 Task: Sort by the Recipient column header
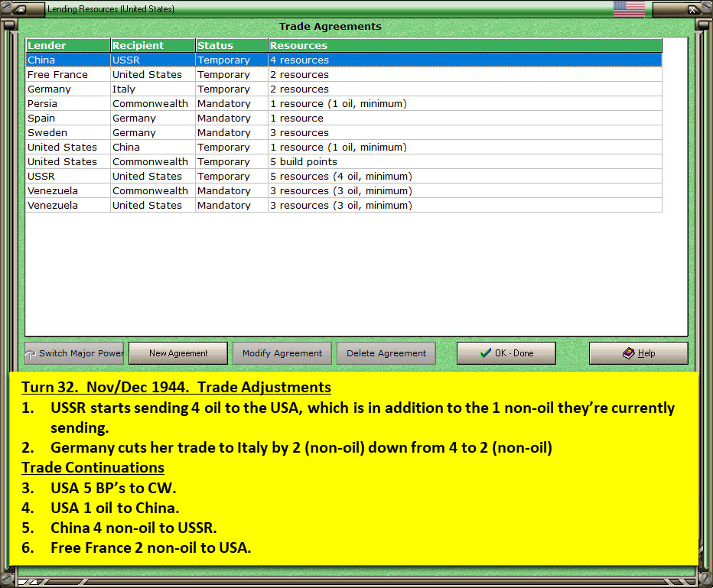click(x=153, y=45)
